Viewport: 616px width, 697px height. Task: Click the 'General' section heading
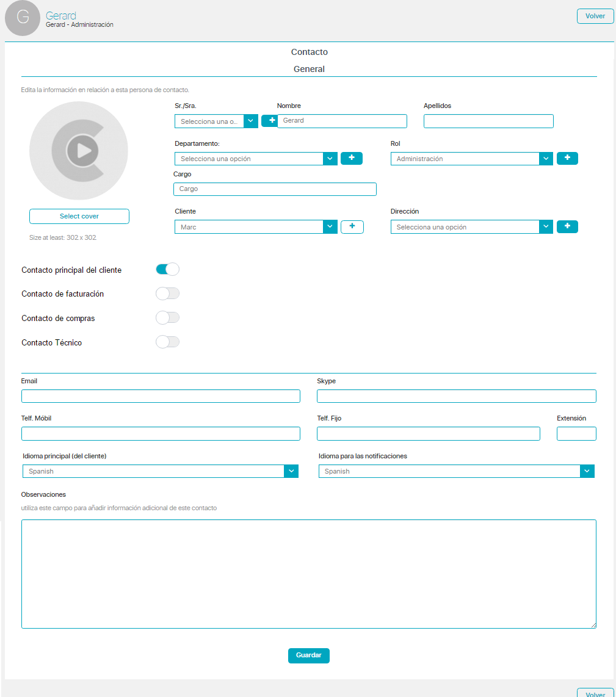309,69
